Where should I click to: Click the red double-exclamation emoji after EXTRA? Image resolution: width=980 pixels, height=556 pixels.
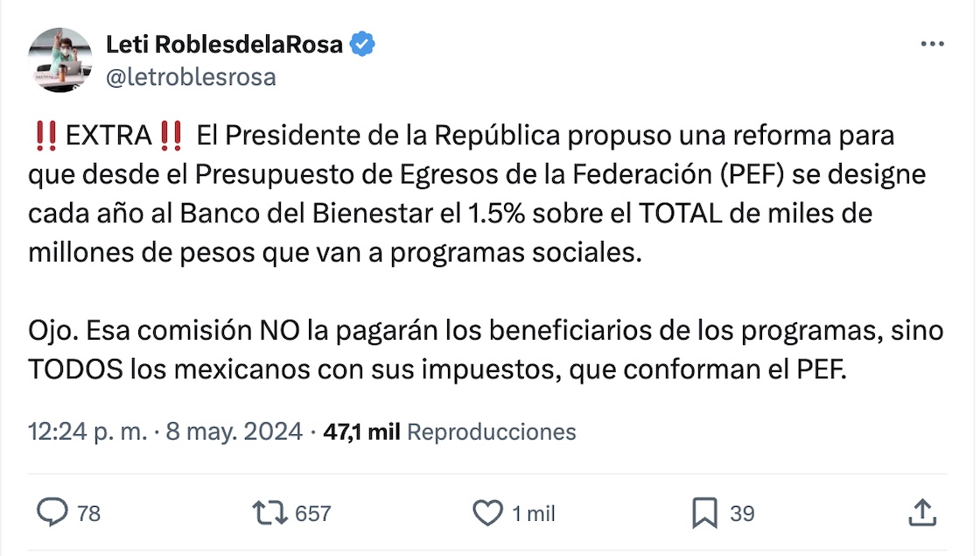click(171, 137)
